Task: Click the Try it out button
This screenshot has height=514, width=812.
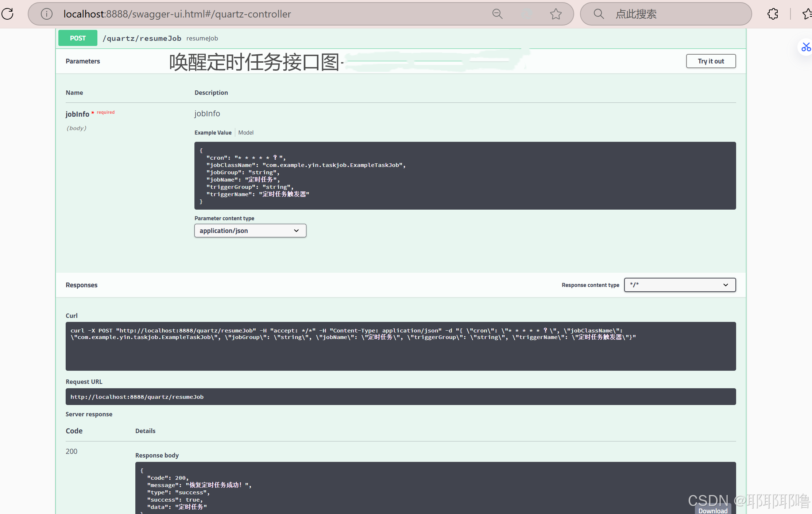Action: click(x=711, y=61)
